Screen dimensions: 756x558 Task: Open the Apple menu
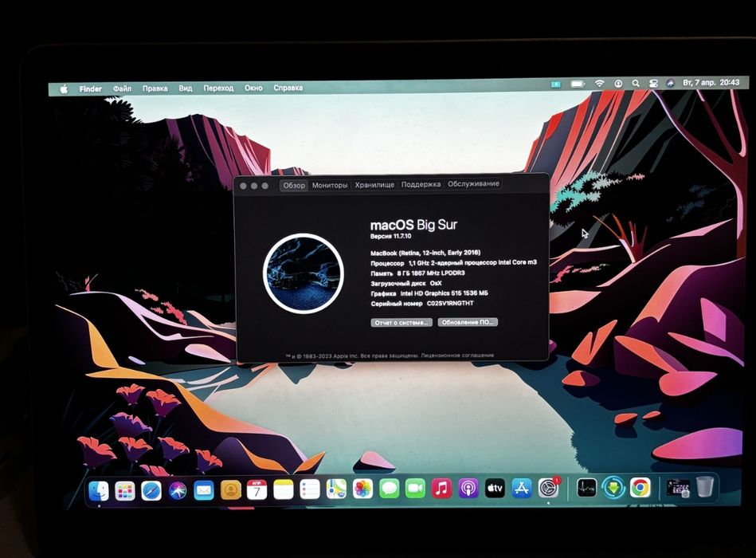[x=64, y=89]
